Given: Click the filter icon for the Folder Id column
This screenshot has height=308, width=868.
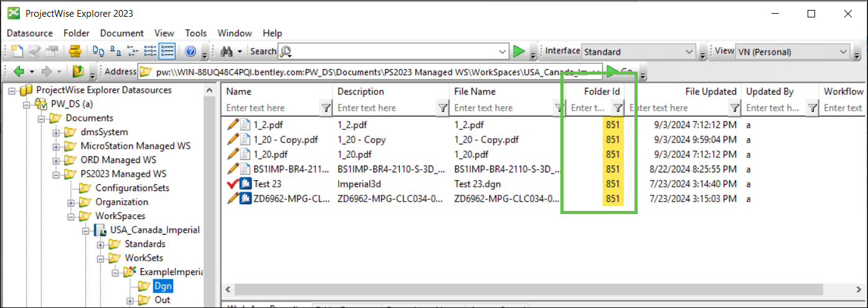Looking at the screenshot, I should [x=617, y=108].
